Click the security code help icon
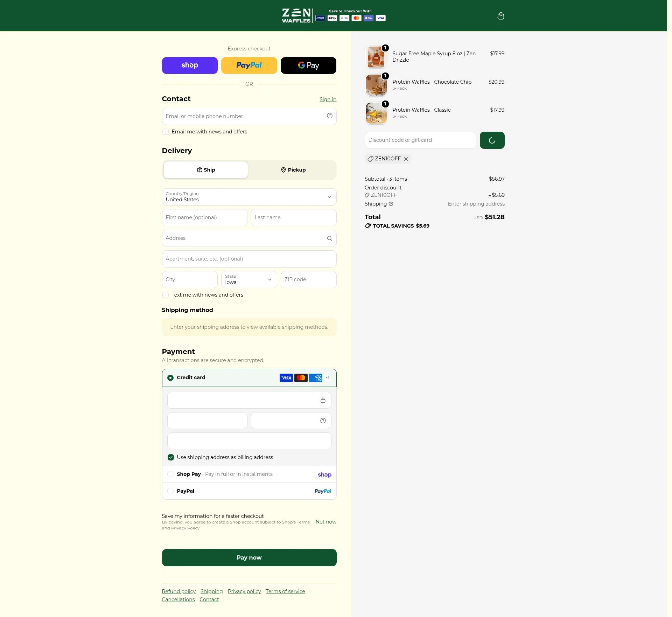 323,421
